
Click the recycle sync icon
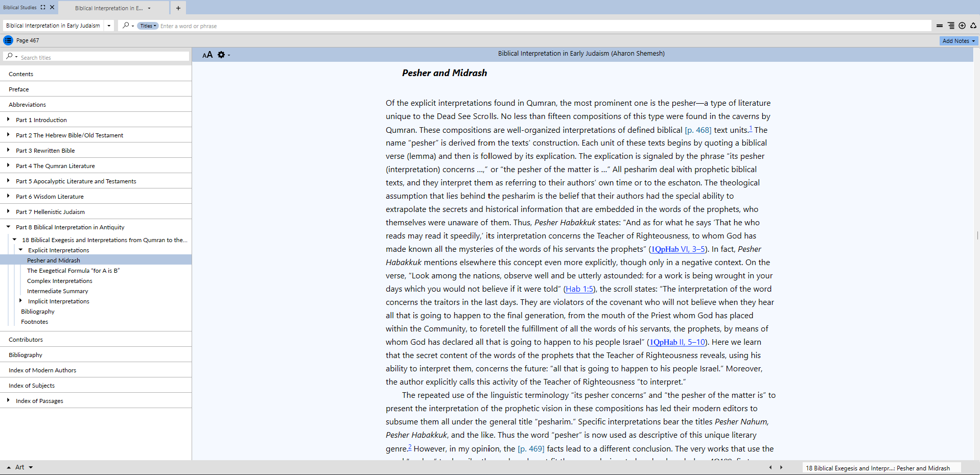(973, 26)
